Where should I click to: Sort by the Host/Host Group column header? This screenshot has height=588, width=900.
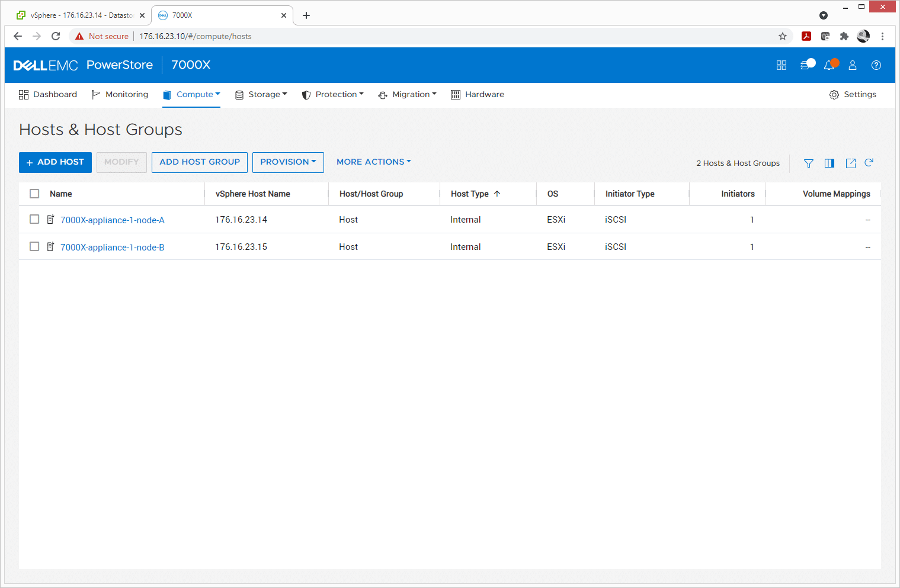tap(371, 194)
